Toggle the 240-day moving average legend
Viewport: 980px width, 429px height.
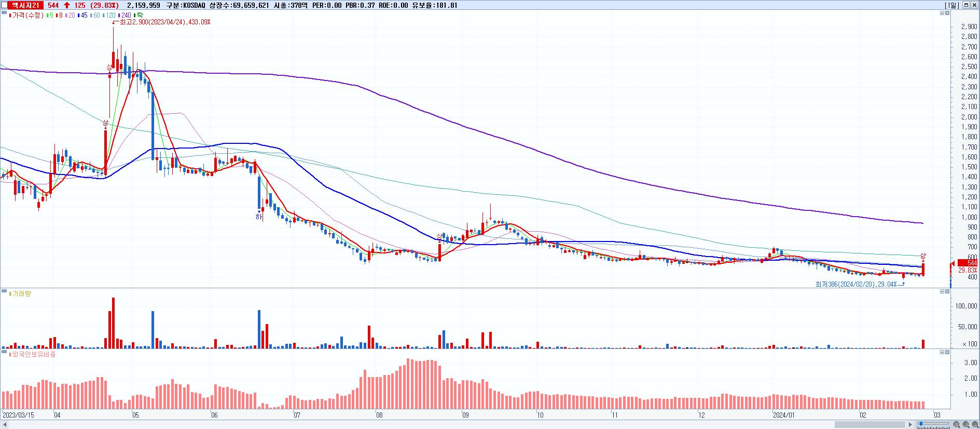125,16
